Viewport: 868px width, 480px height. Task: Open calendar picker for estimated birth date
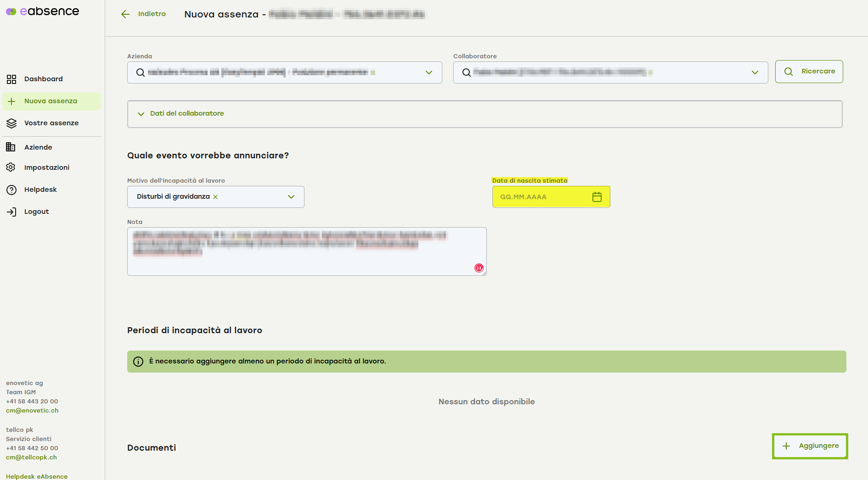click(x=597, y=197)
